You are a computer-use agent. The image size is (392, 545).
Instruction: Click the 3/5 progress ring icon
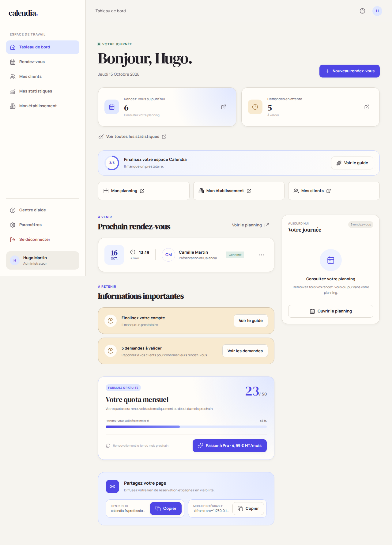click(112, 163)
